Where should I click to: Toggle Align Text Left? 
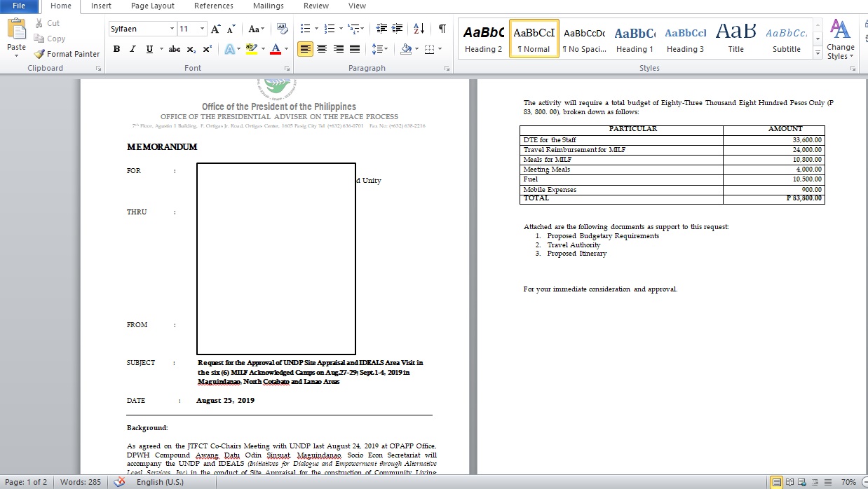pyautogui.click(x=305, y=49)
